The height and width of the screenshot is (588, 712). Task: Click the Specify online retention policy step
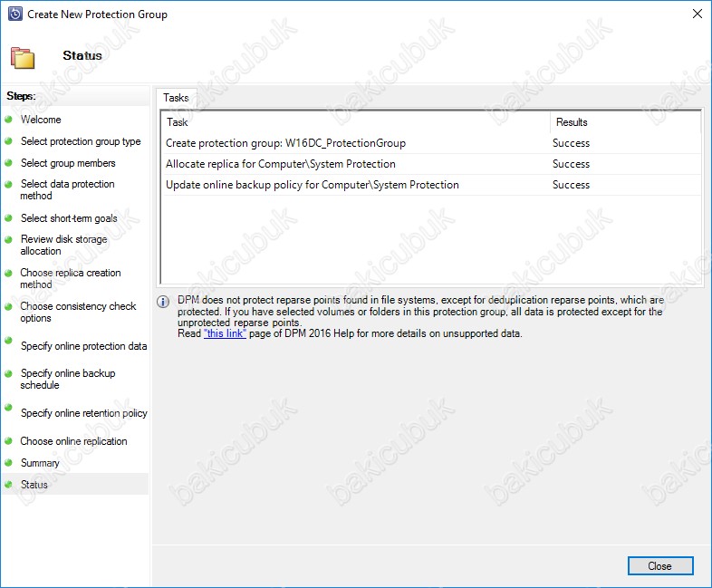(x=84, y=413)
